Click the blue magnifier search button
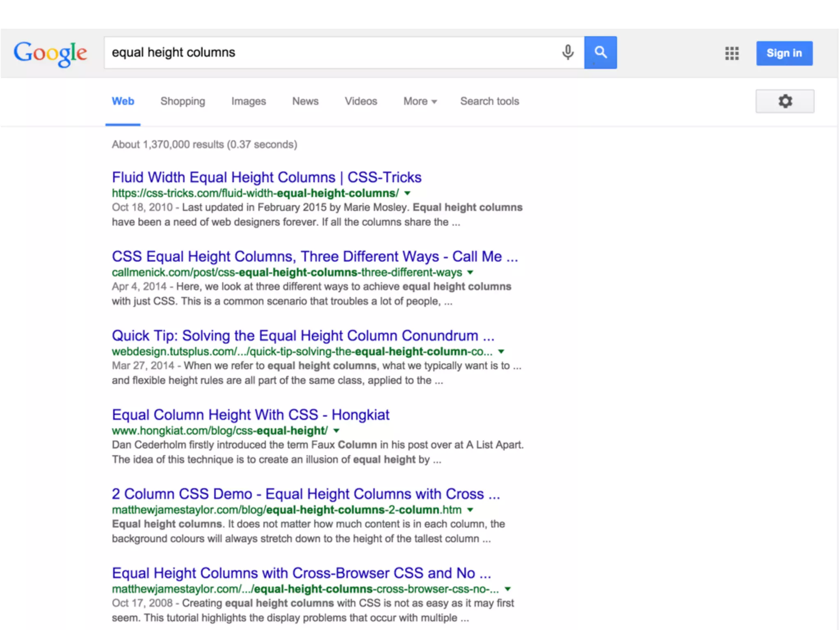Viewport: 840px width, 630px height. [x=600, y=52]
